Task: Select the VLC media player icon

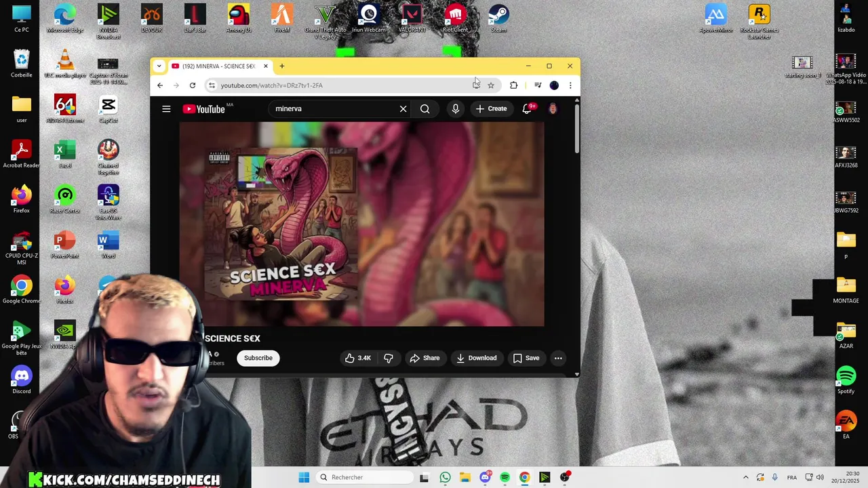Action: pyautogui.click(x=64, y=64)
